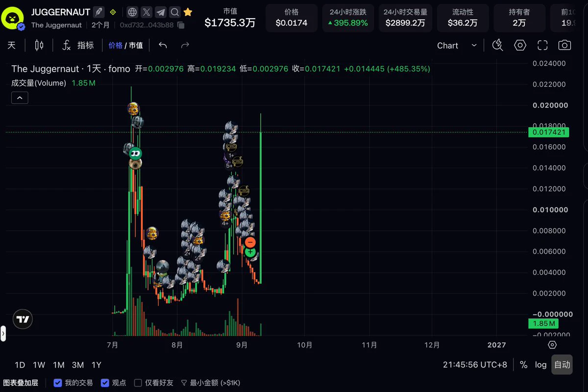The width and height of the screenshot is (588, 392).
Task: Enter fullscreen chart mode
Action: click(x=542, y=45)
